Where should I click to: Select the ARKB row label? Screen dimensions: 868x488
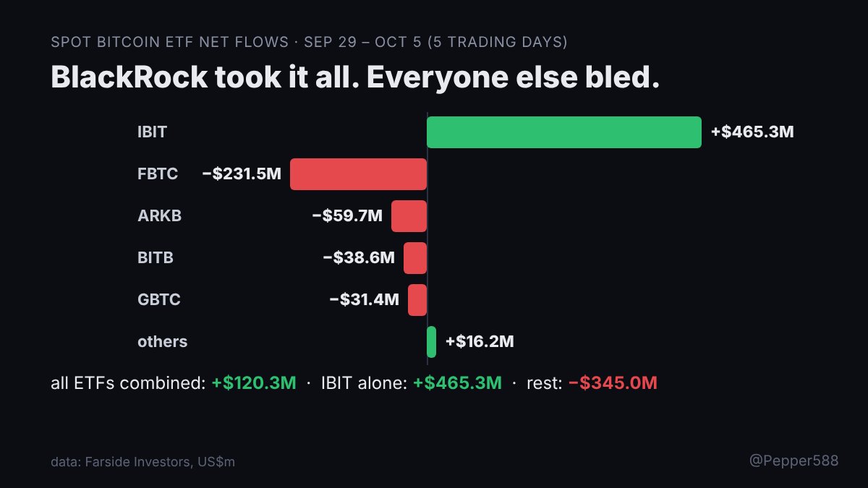point(159,216)
